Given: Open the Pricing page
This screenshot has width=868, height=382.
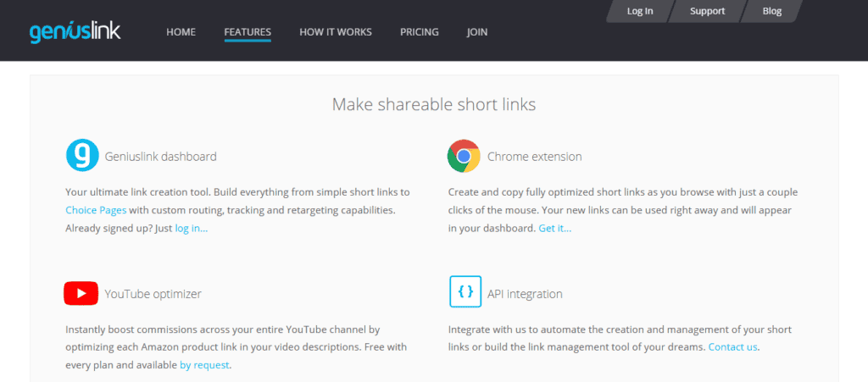Looking at the screenshot, I should point(420,32).
